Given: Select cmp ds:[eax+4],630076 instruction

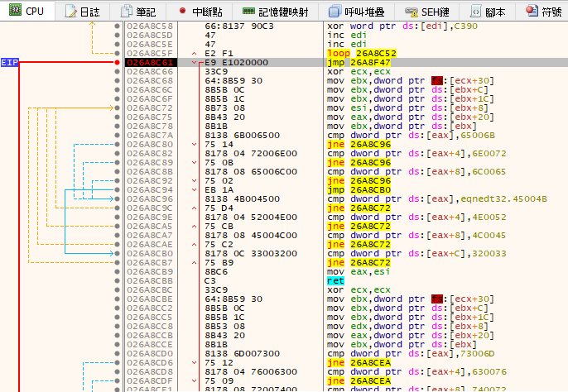Looking at the screenshot, I should pyautogui.click(x=416, y=371).
